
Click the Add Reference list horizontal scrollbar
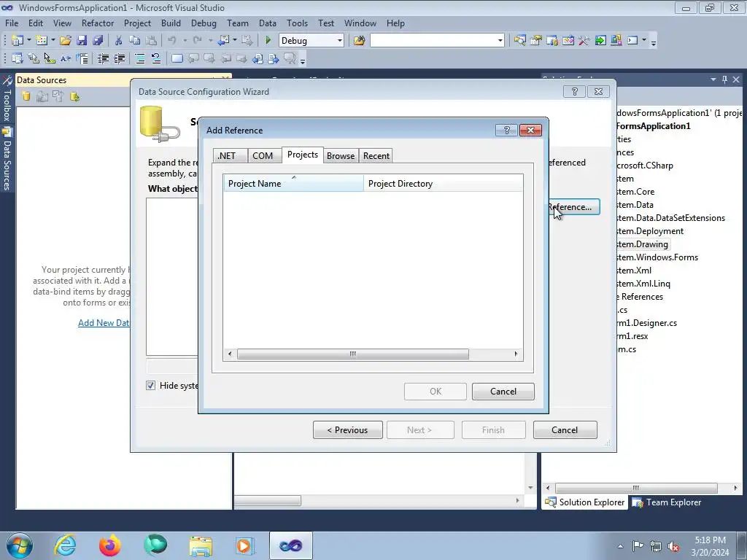coord(352,354)
